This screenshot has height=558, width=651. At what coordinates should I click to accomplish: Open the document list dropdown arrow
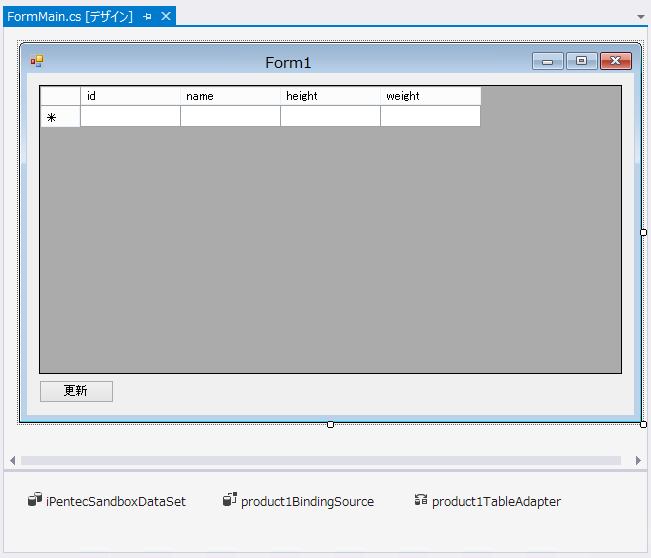click(641, 17)
